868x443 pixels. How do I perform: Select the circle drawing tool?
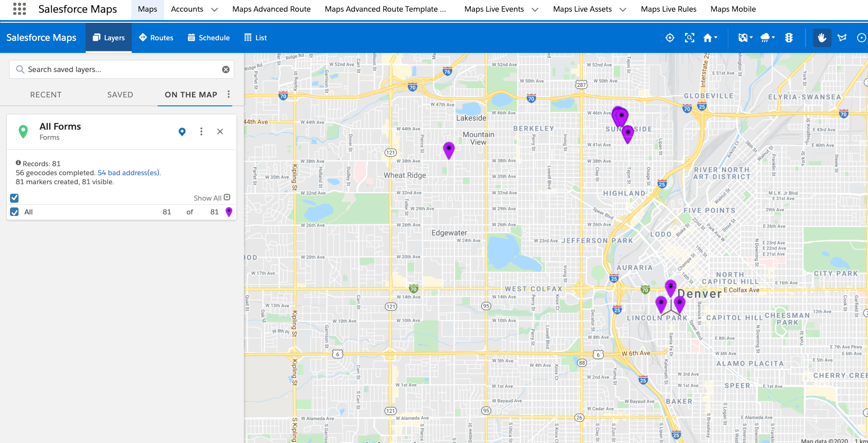862,38
